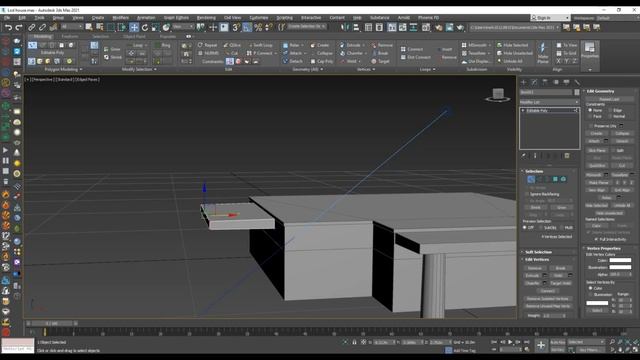This screenshot has width=640, height=360.
Task: Select the Face constraint radio button
Action: tap(590, 117)
